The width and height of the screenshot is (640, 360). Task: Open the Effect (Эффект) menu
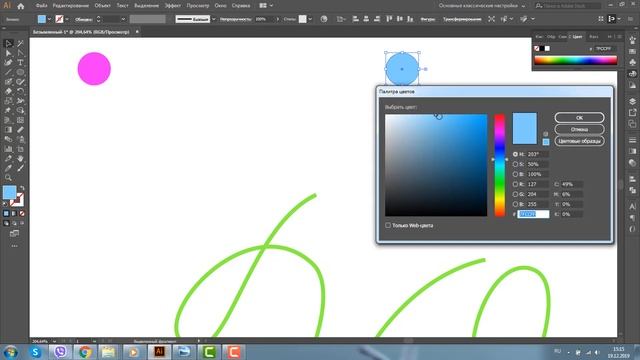tap(173, 6)
